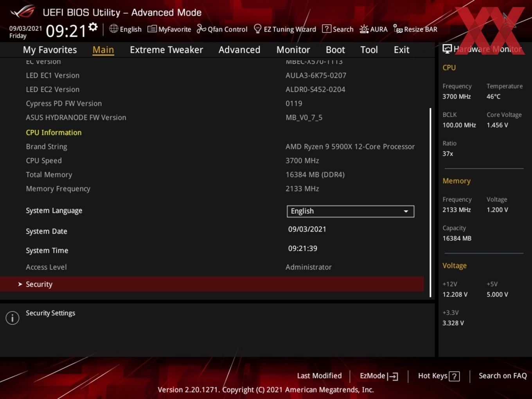
Task: Click ALDR0-S452-0204 value
Action: (315, 90)
